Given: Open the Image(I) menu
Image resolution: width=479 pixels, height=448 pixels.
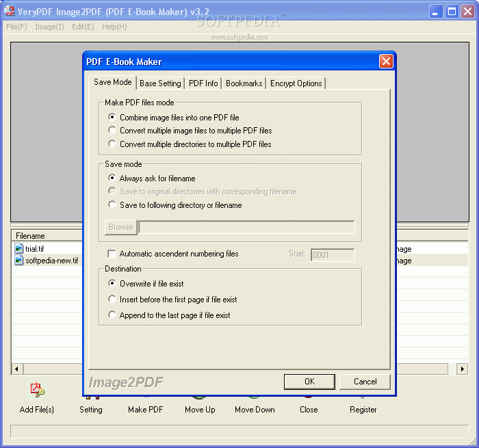Looking at the screenshot, I should (x=49, y=27).
